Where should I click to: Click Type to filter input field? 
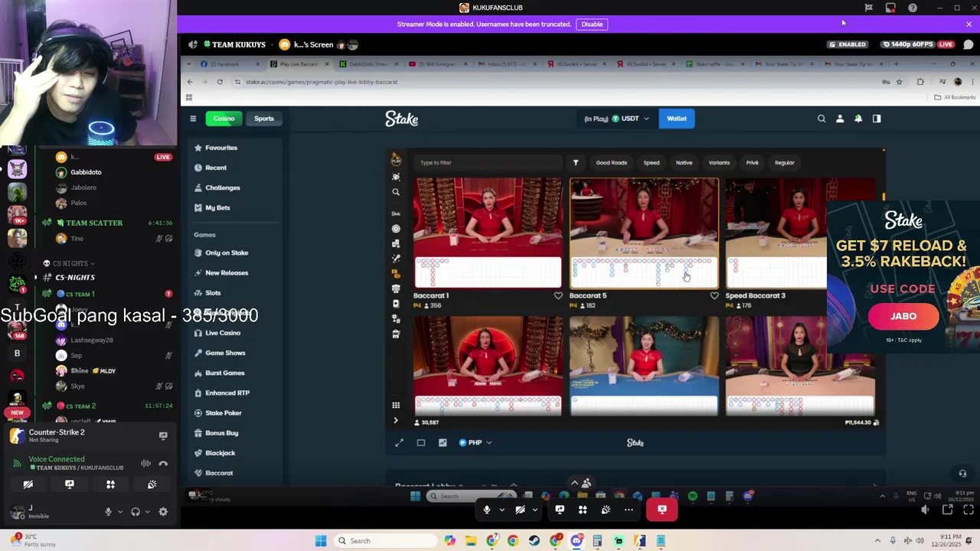(488, 162)
